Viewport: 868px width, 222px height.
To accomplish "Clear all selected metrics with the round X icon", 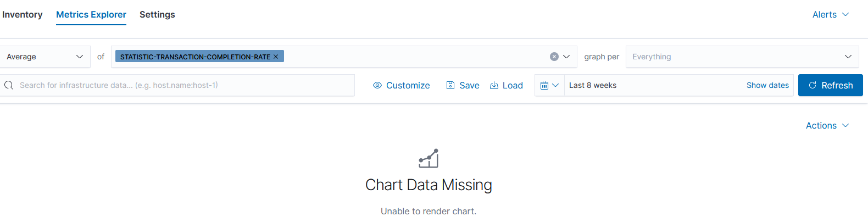I will 554,57.
